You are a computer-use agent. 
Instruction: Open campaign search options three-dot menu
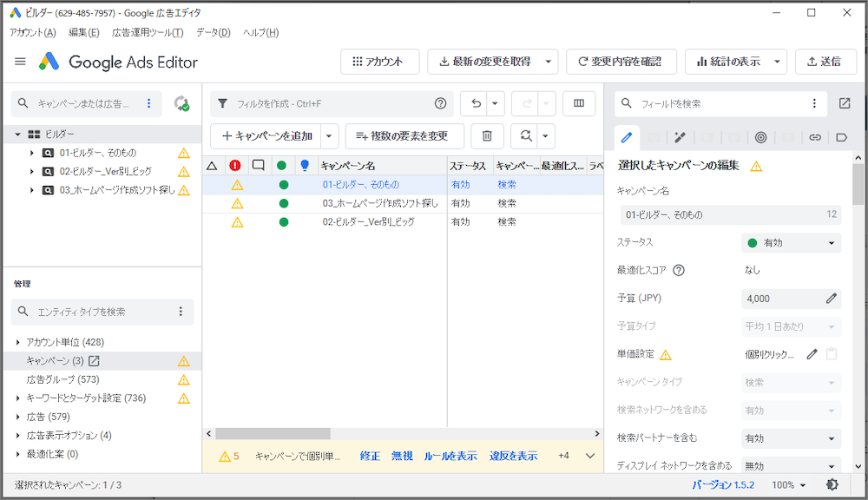point(149,103)
